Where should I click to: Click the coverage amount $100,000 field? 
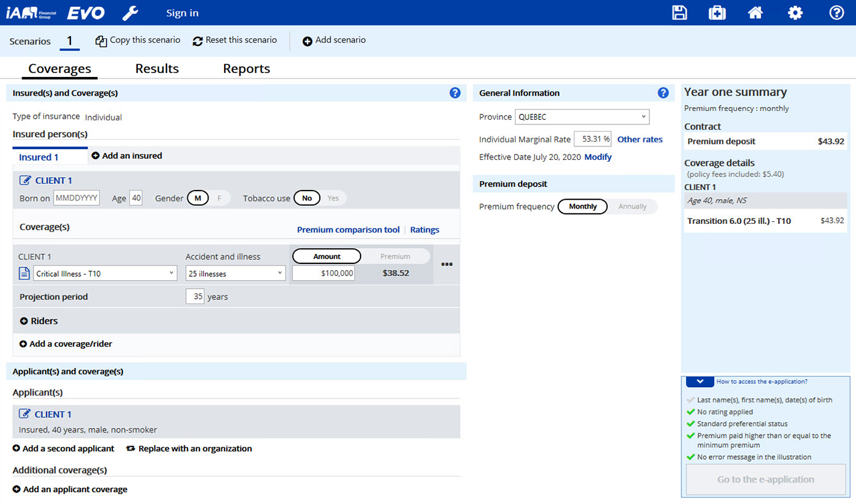point(324,273)
